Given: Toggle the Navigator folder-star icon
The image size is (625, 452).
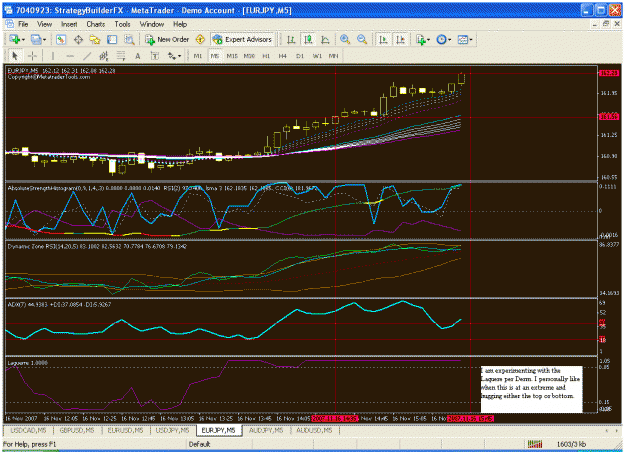Looking at the screenshot, I should click(x=95, y=39).
